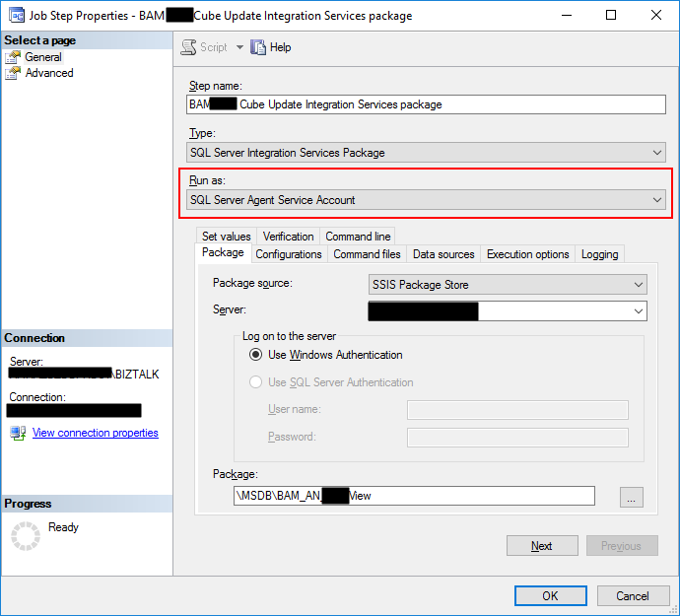Browse for package with ellipsis button
Image resolution: width=680 pixels, height=616 pixels.
pos(632,497)
